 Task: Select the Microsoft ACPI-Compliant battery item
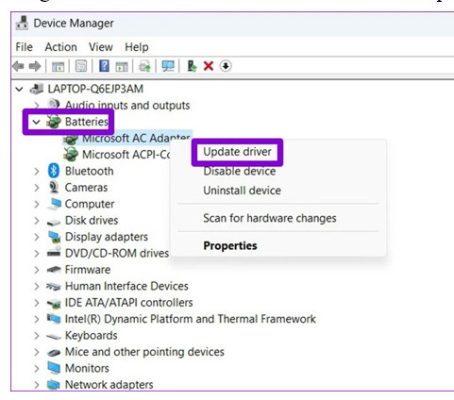pyautogui.click(x=117, y=155)
